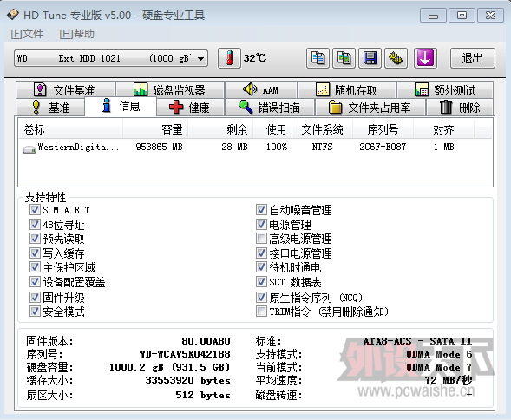The width and height of the screenshot is (511, 420).
Task: Toggle the S.M.A.R.T checkbox
Action: [x=35, y=210]
